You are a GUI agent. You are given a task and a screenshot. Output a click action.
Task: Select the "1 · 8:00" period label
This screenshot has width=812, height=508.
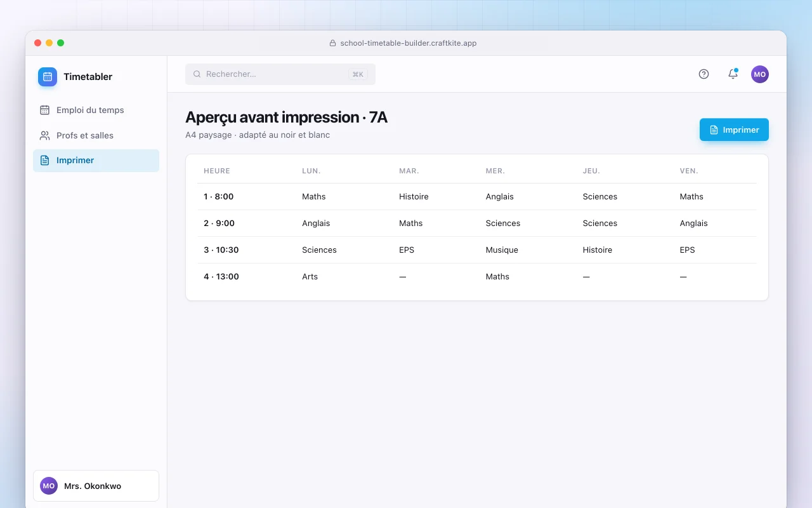219,197
